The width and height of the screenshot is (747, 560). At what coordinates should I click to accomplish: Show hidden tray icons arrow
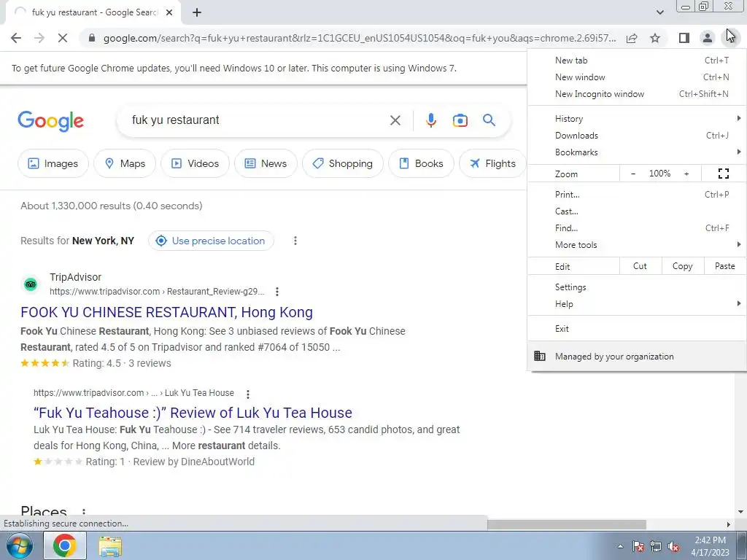click(620, 547)
